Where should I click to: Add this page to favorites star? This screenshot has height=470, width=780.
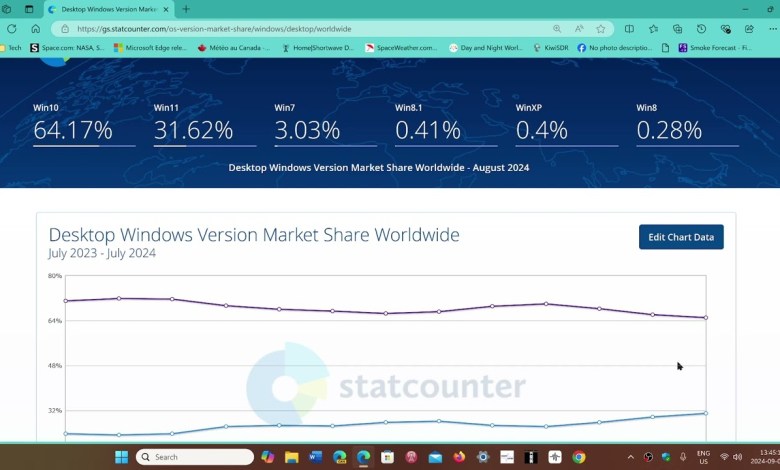pyautogui.click(x=601, y=29)
